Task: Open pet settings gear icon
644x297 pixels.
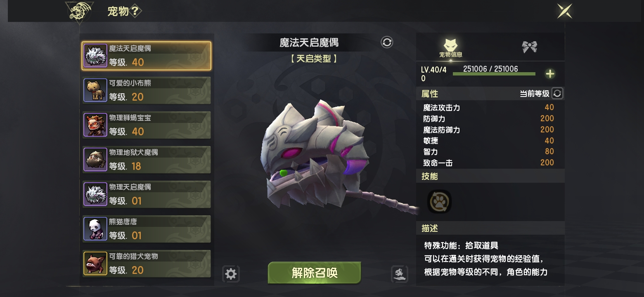Action: click(x=231, y=274)
